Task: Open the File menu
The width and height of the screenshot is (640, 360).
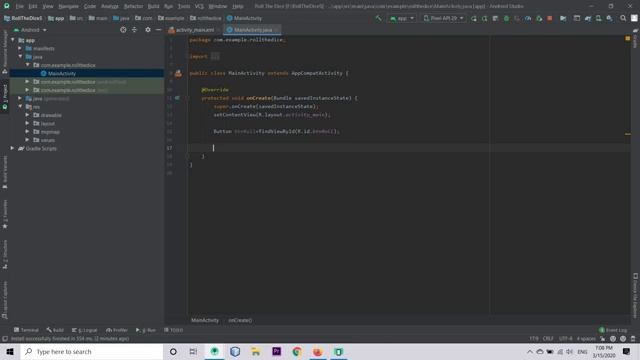Action: (x=20, y=6)
